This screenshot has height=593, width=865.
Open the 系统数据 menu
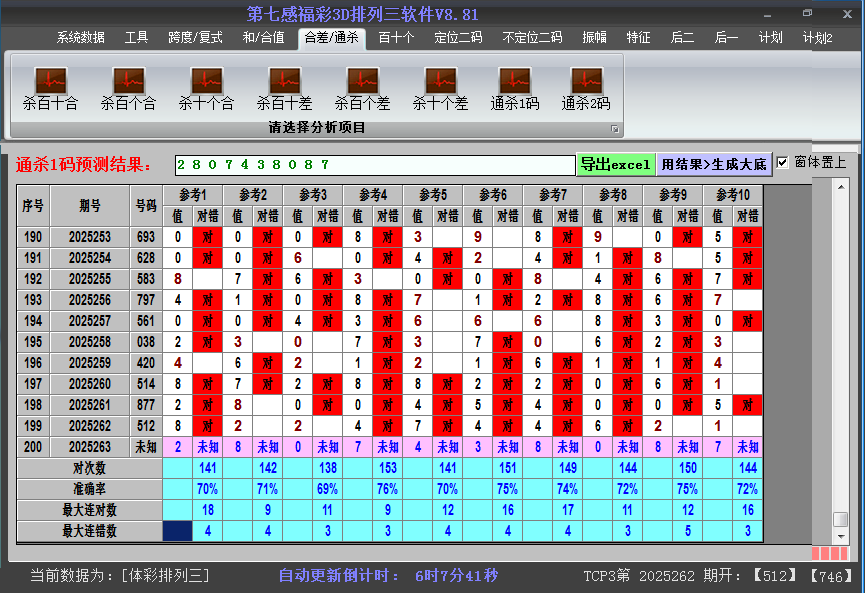point(80,38)
